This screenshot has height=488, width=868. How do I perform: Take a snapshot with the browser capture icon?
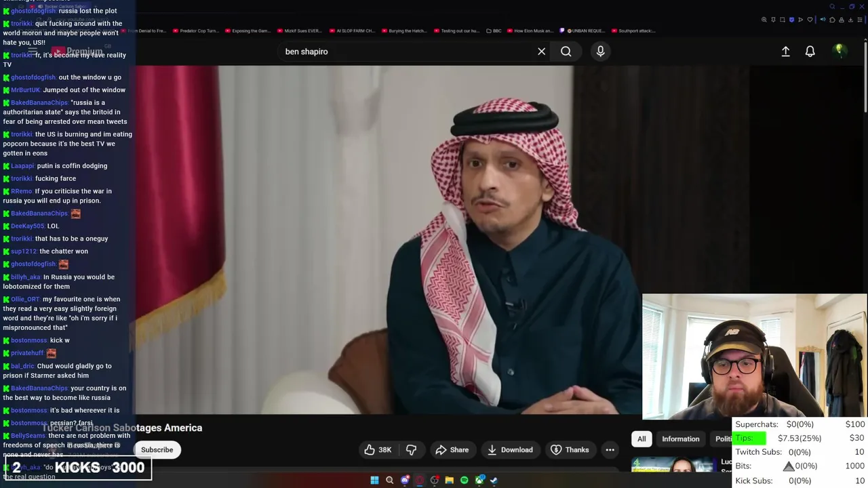coord(783,20)
